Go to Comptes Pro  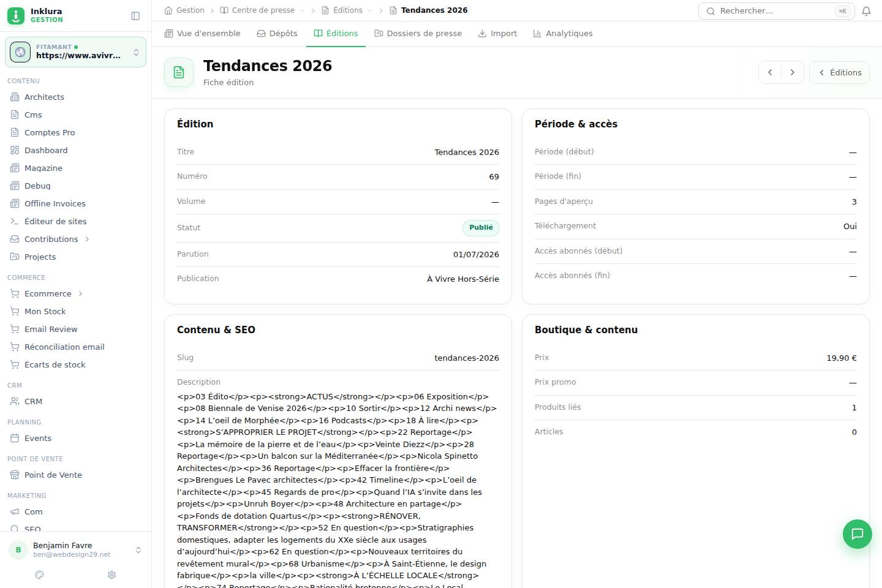(x=50, y=132)
